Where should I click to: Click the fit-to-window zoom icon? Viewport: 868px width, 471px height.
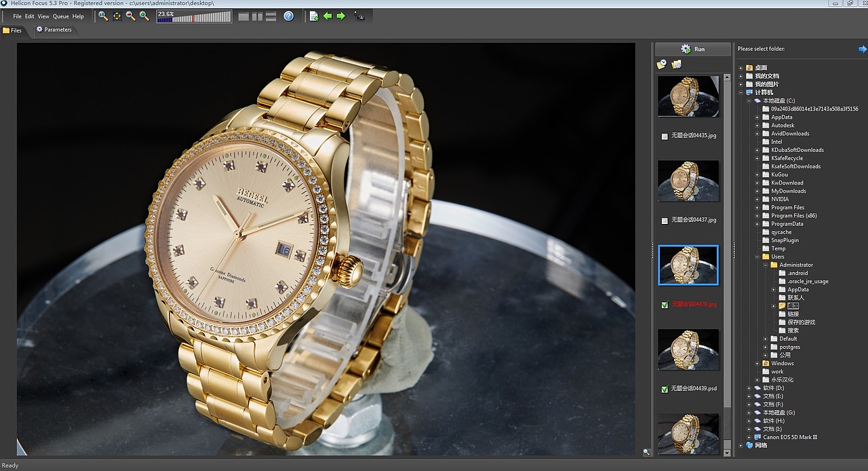pyautogui.click(x=117, y=16)
